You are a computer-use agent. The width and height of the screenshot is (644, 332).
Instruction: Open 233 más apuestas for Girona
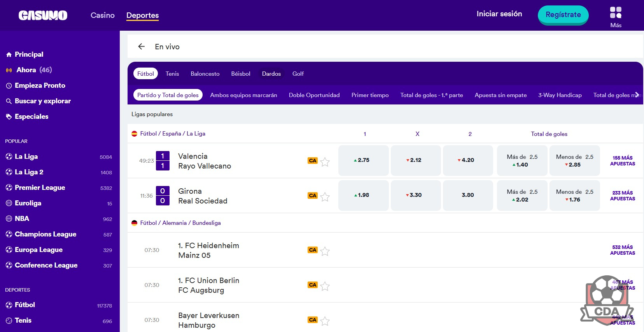[622, 196]
